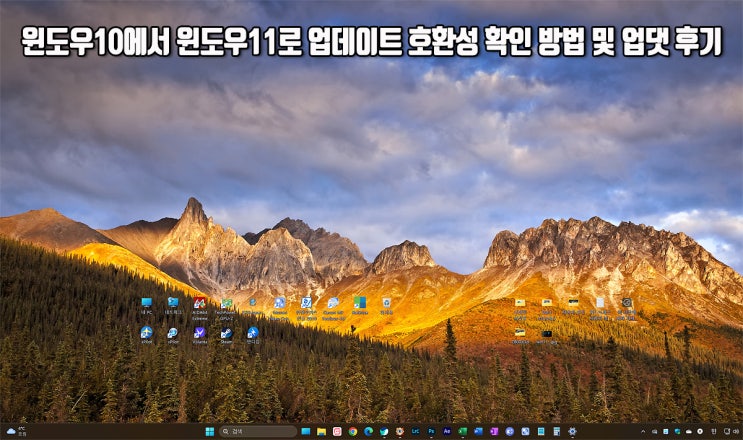Open the calculator app on taskbar
This screenshot has height=440, width=743.
pyautogui.click(x=556, y=431)
